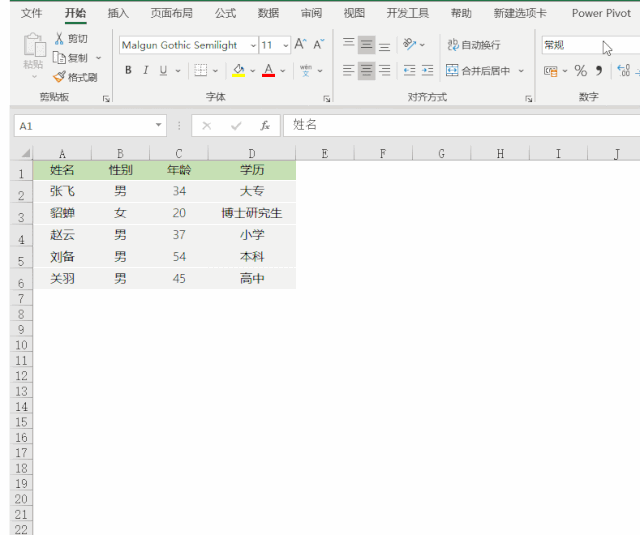Open the Clipboard (剪贴板) dialog launcher
The image size is (640, 535).
click(x=106, y=98)
